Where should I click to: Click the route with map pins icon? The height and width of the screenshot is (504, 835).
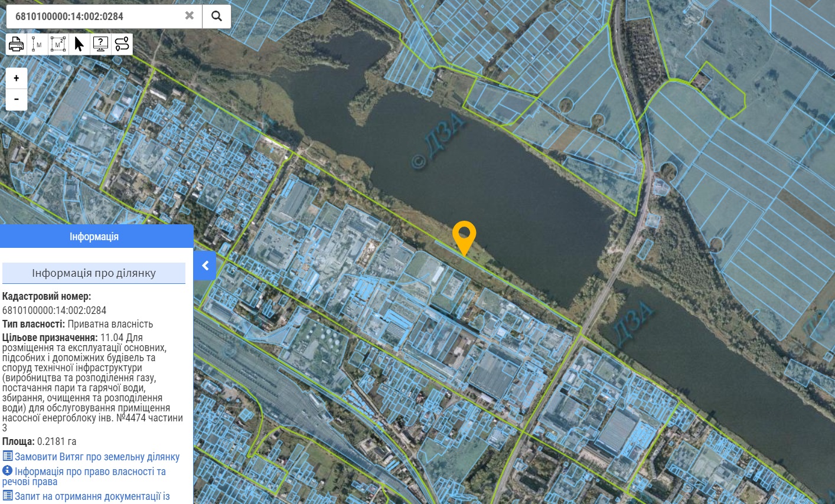point(122,44)
